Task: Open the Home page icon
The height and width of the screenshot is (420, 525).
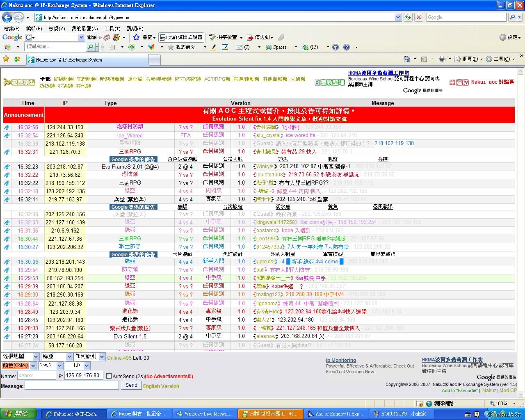Action: click(406, 59)
